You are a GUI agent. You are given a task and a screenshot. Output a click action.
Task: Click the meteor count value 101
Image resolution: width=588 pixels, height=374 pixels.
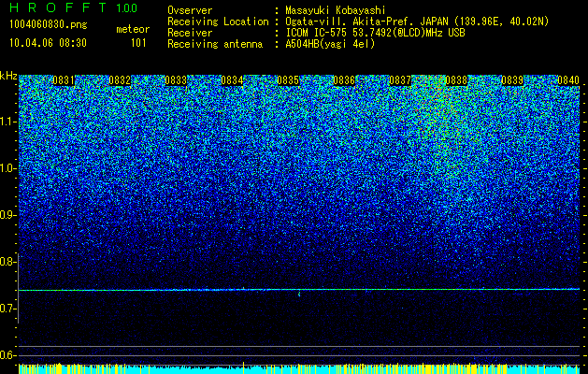pos(138,43)
